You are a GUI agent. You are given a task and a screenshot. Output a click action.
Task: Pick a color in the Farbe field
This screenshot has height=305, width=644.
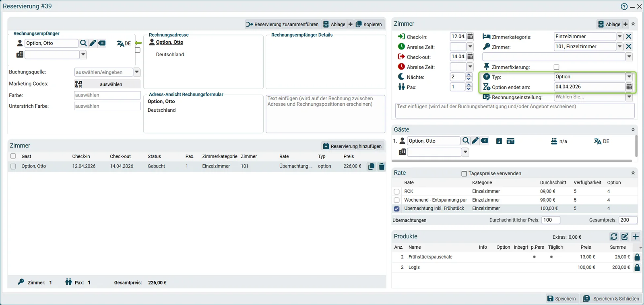107,95
